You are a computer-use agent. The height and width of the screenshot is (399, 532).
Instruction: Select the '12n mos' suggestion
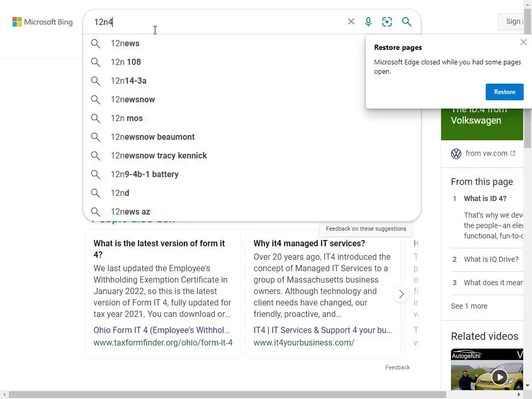[x=252, y=118]
